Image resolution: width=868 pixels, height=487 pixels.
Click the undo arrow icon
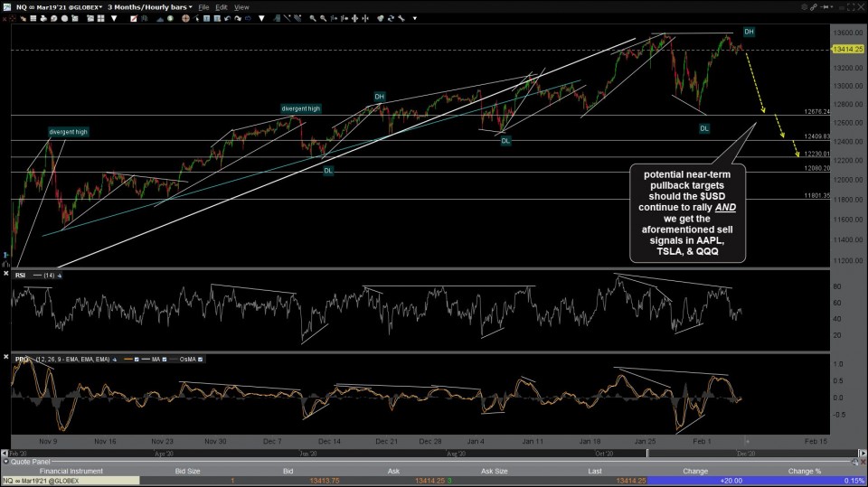[x=227, y=18]
